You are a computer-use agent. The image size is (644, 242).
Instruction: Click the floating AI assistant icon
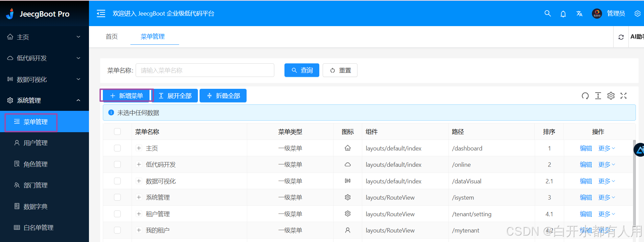coord(639,150)
